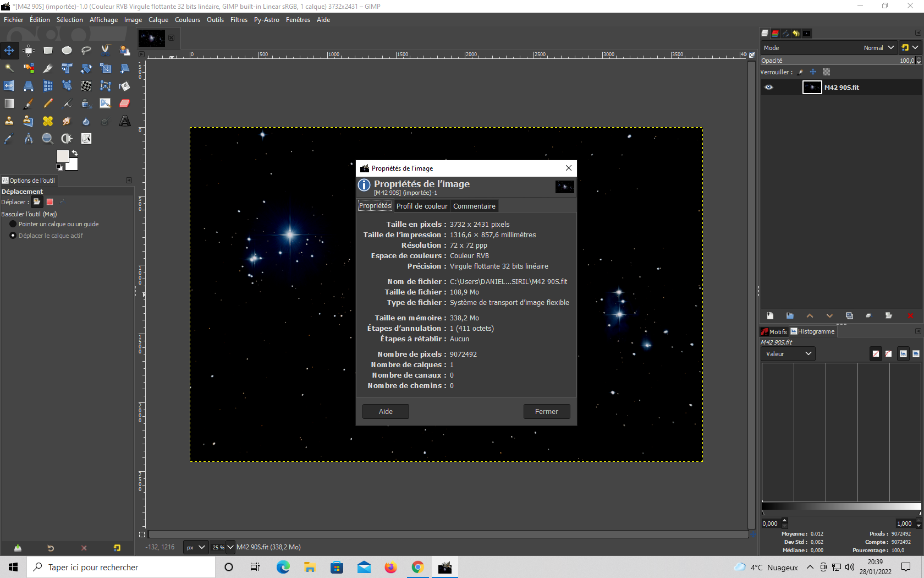Select the Flip tool
Viewport: 924px width, 578px height.
[x=9, y=86]
